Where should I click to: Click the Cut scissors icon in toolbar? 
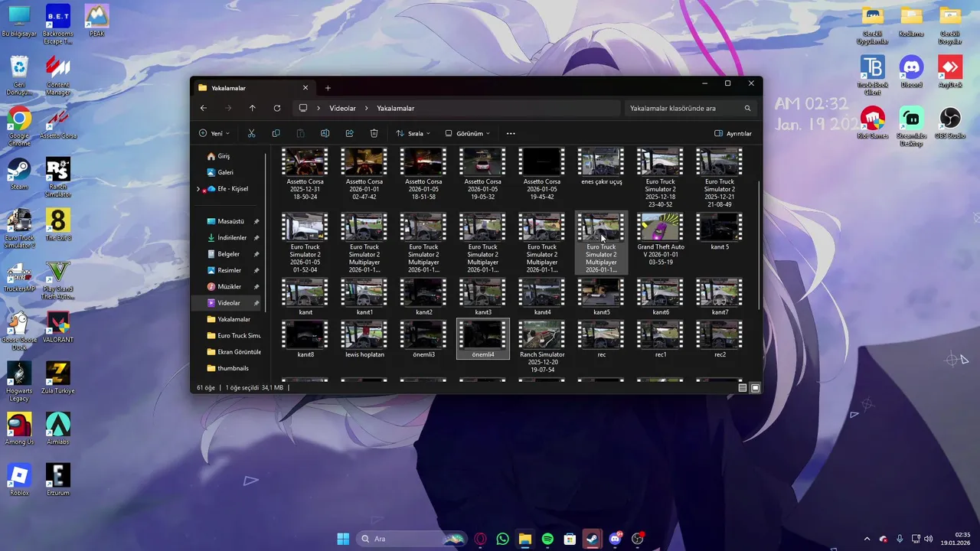[251, 133]
